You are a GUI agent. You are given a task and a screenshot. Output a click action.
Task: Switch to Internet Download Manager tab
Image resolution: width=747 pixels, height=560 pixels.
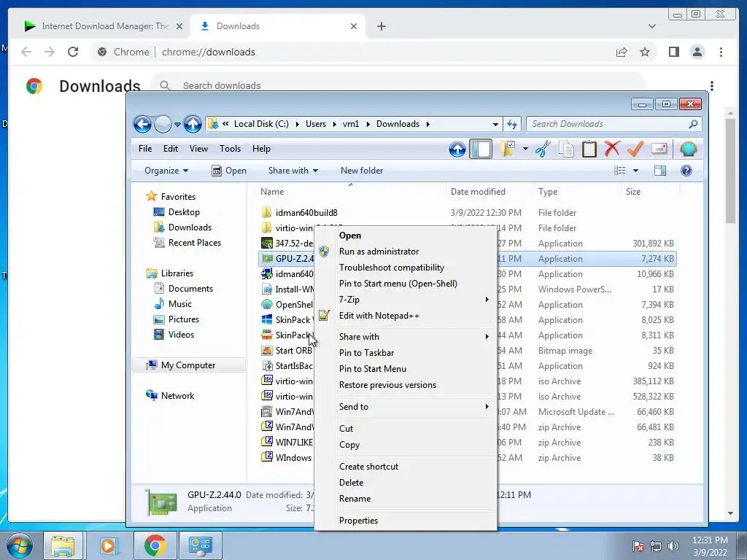[x=104, y=26]
